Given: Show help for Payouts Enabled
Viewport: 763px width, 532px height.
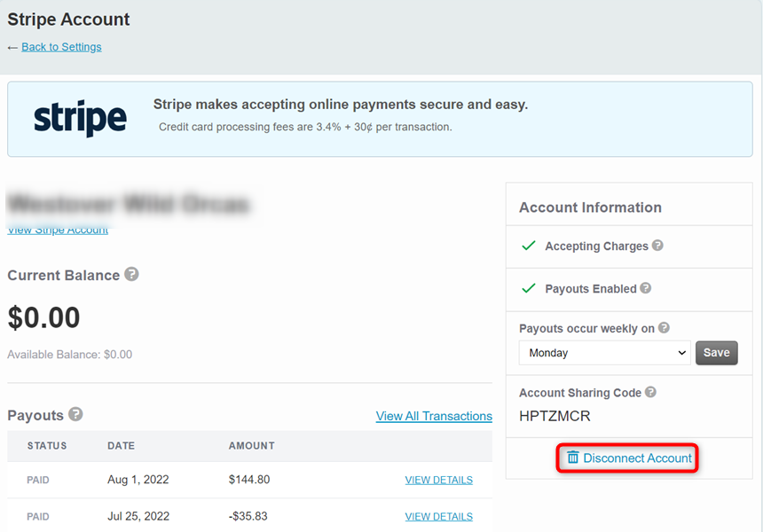Looking at the screenshot, I should tap(645, 288).
